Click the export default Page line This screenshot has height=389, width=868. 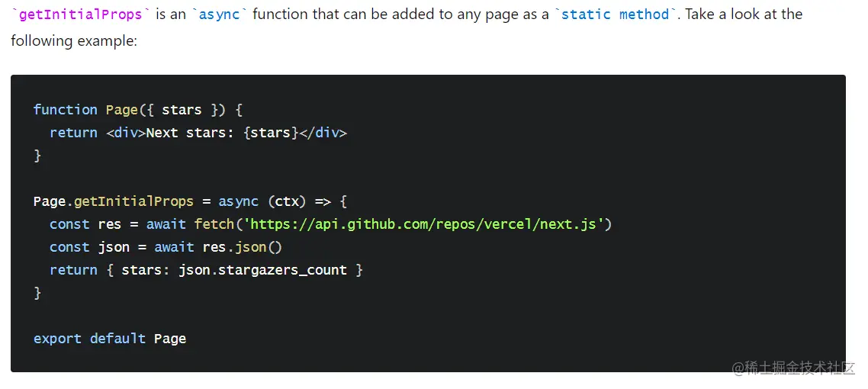tap(110, 339)
